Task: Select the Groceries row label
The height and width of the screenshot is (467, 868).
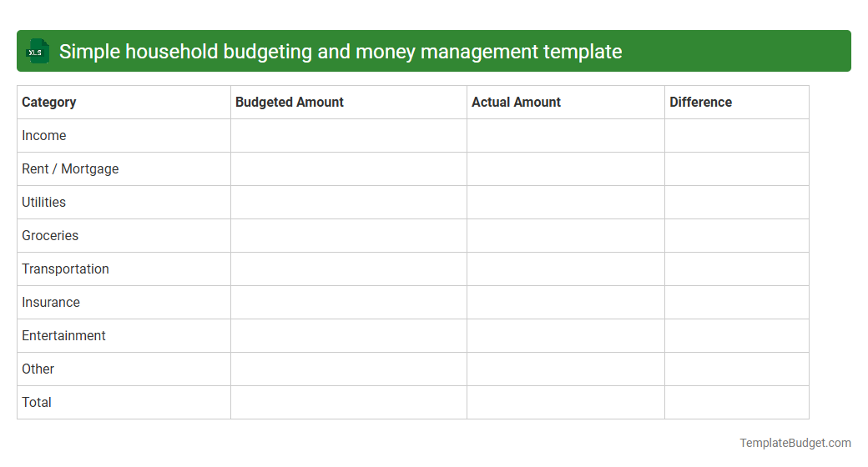Action: coord(50,235)
